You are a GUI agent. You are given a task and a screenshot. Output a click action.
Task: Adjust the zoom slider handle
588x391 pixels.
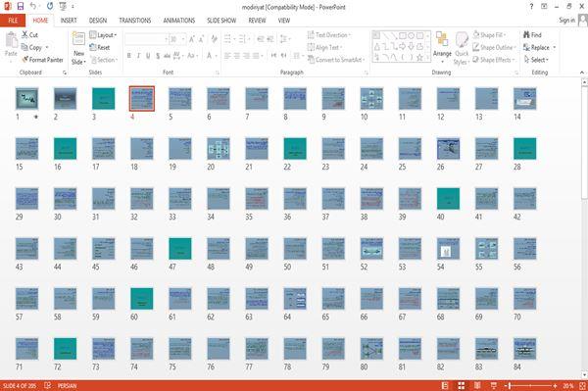click(x=510, y=386)
